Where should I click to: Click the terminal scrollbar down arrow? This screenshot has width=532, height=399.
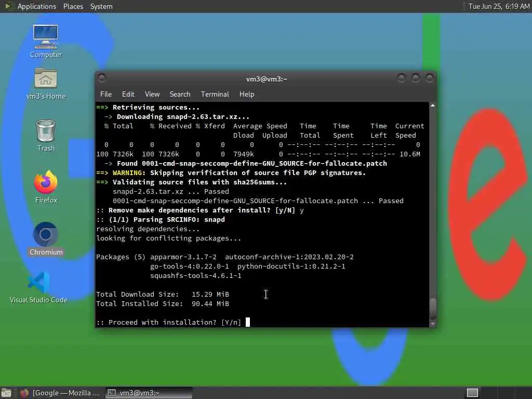click(433, 324)
